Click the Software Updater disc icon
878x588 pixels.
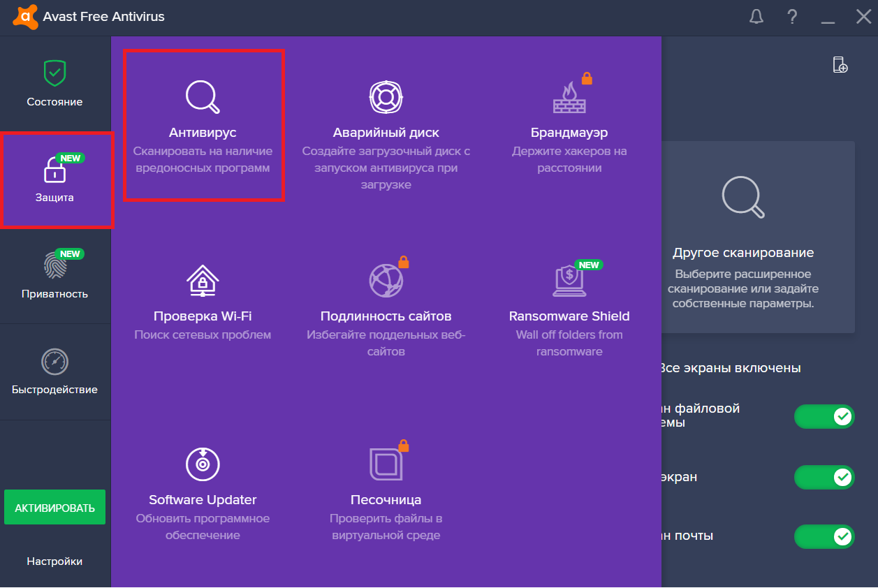(x=203, y=464)
